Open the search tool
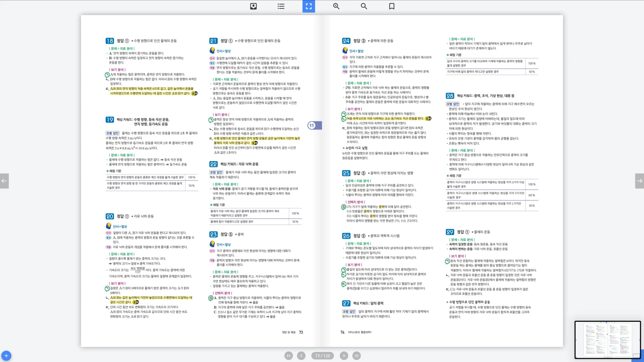The width and height of the screenshot is (644, 362). tap(364, 6)
